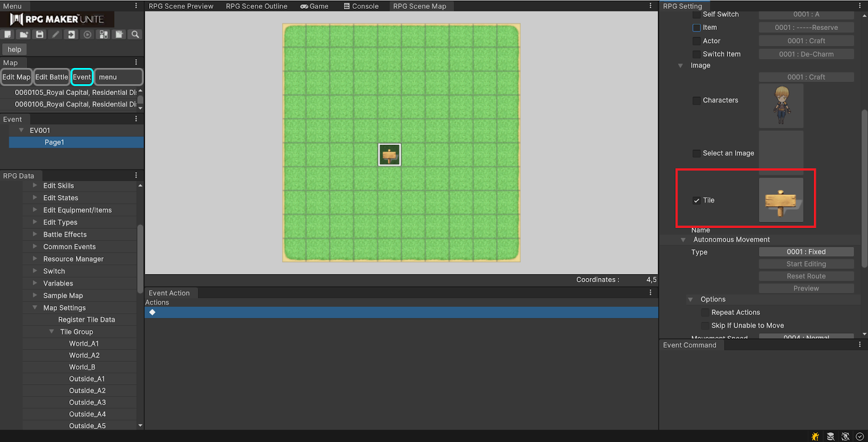Enable the Self Switch condition checkbox
Screen dimensions: 868x442
pyautogui.click(x=697, y=14)
